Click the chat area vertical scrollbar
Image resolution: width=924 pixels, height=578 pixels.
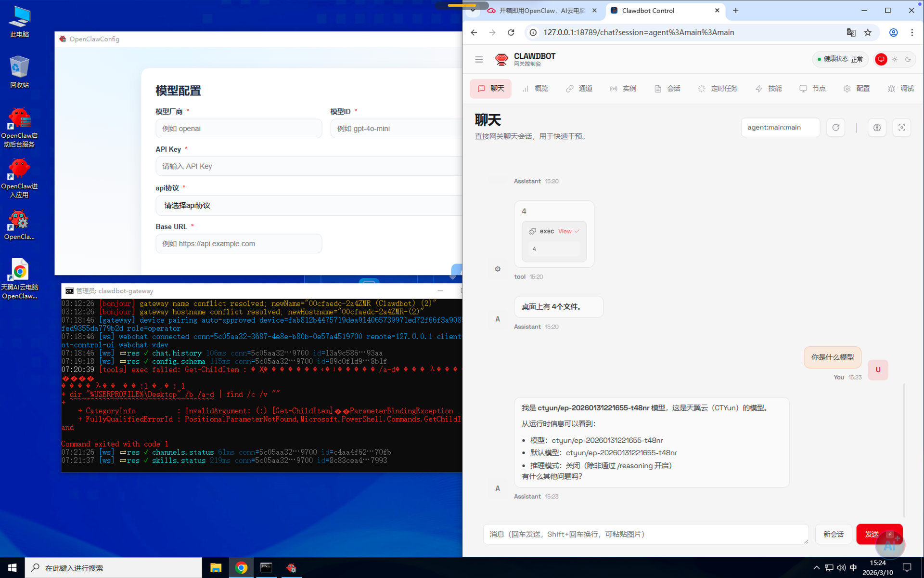(x=904, y=450)
